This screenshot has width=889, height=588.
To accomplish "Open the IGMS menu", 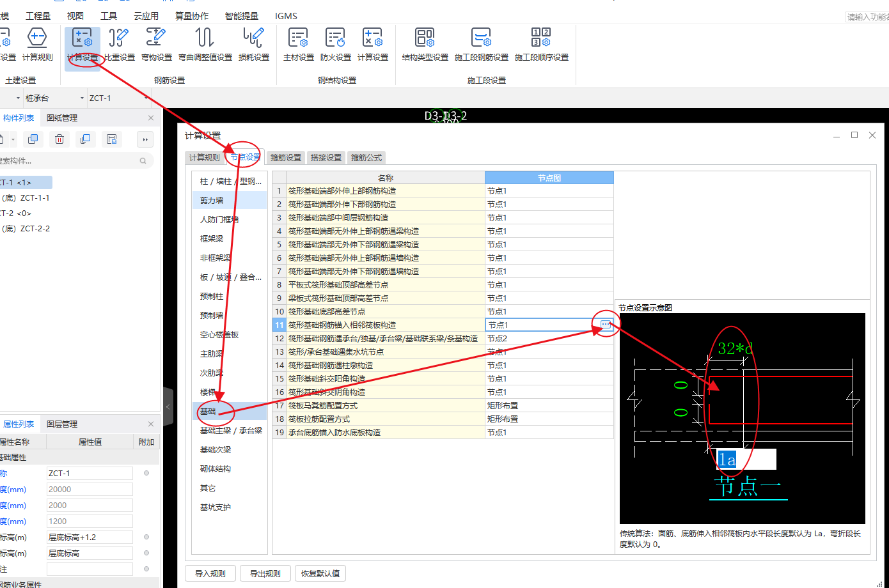I will 286,16.
